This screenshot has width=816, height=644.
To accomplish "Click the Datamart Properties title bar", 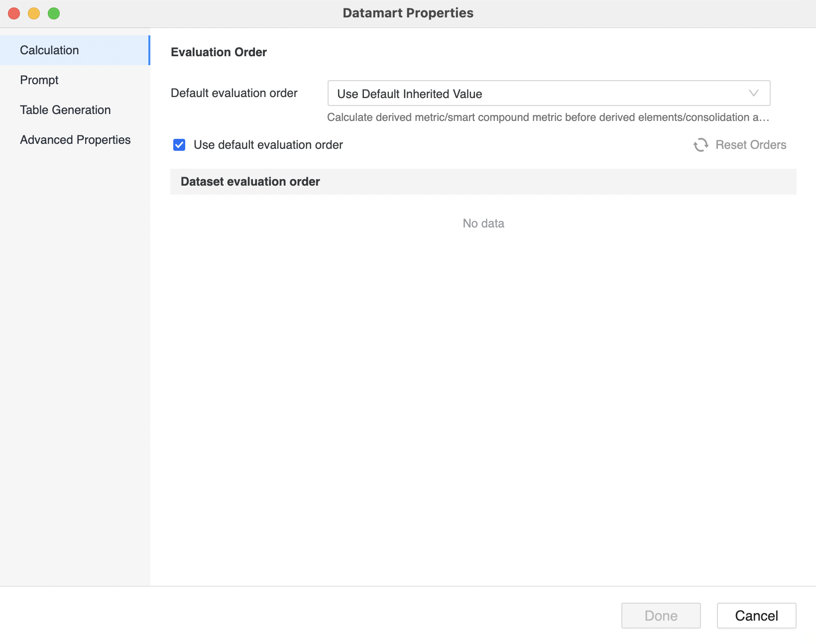I will [x=408, y=13].
